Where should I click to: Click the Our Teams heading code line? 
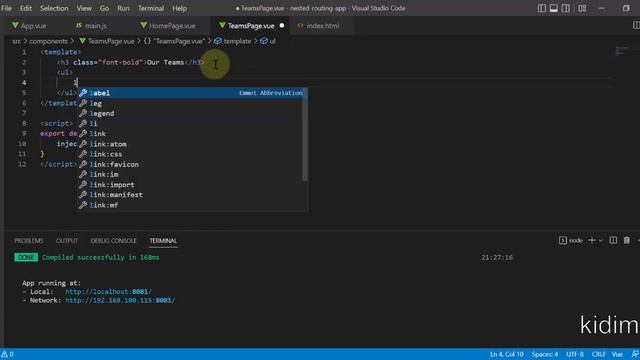[131, 62]
